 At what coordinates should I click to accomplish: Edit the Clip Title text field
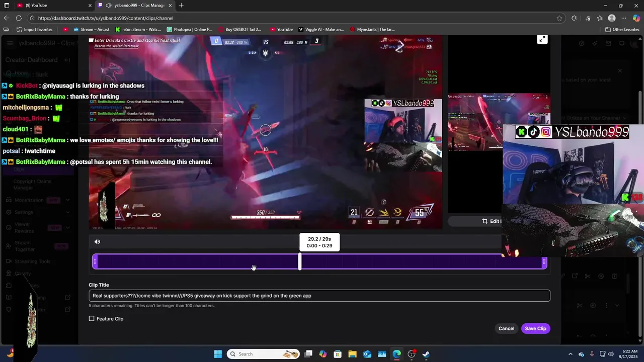pyautogui.click(x=319, y=296)
